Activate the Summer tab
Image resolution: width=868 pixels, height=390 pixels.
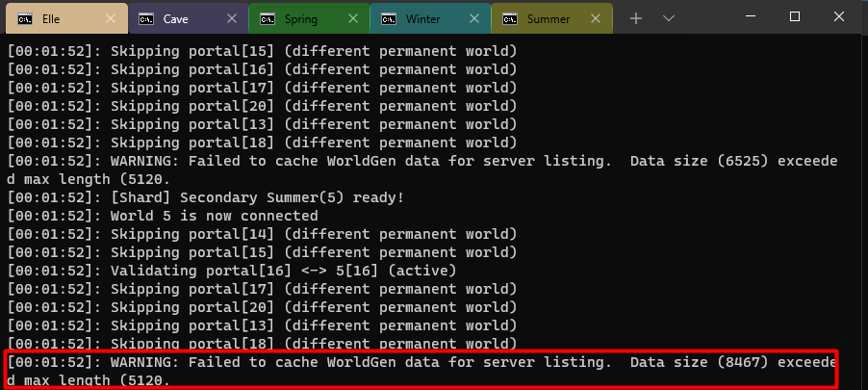tap(549, 18)
